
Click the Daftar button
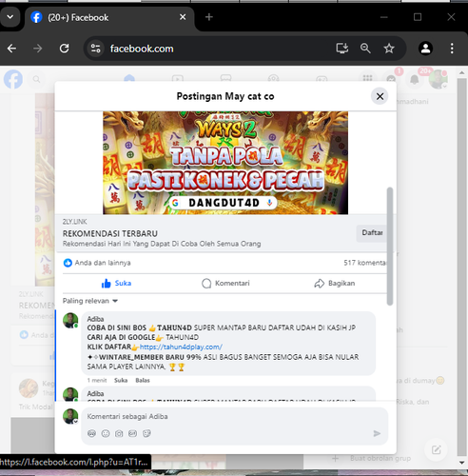point(372,233)
